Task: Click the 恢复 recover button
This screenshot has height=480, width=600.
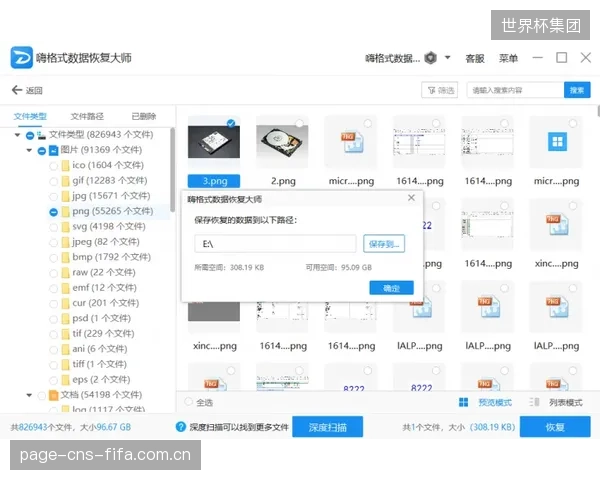Action: 555,427
